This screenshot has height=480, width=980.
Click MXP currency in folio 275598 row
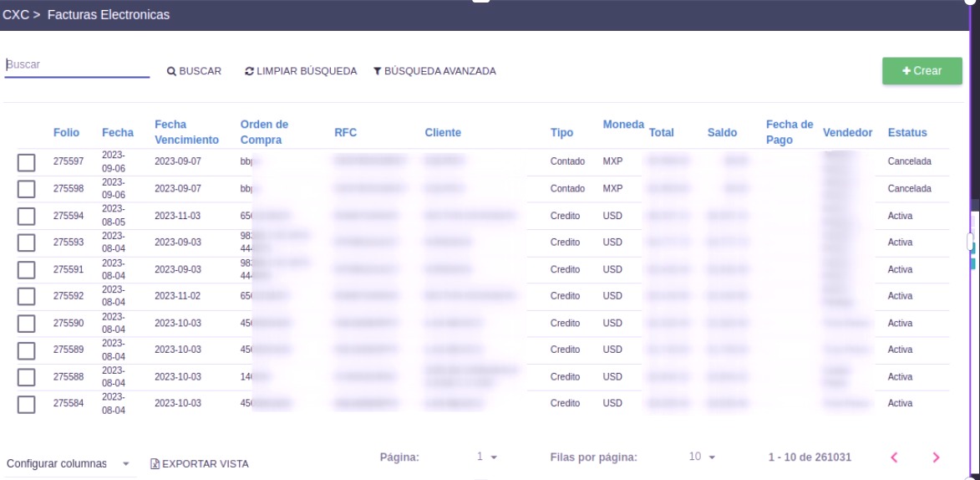pos(612,188)
